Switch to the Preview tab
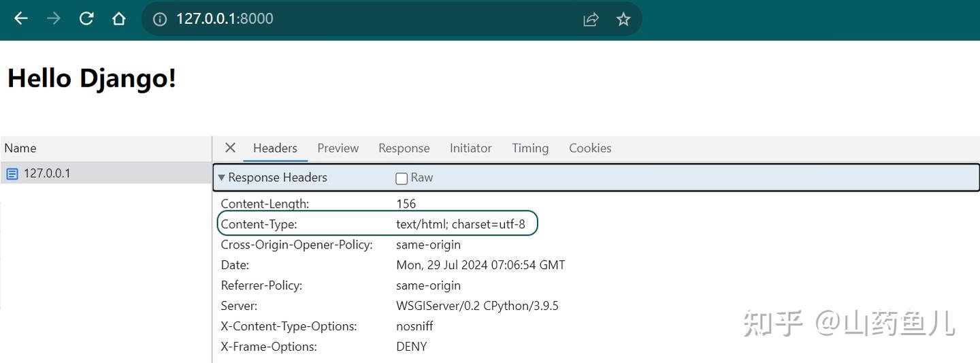Viewport: 980px width, 363px height. click(338, 148)
